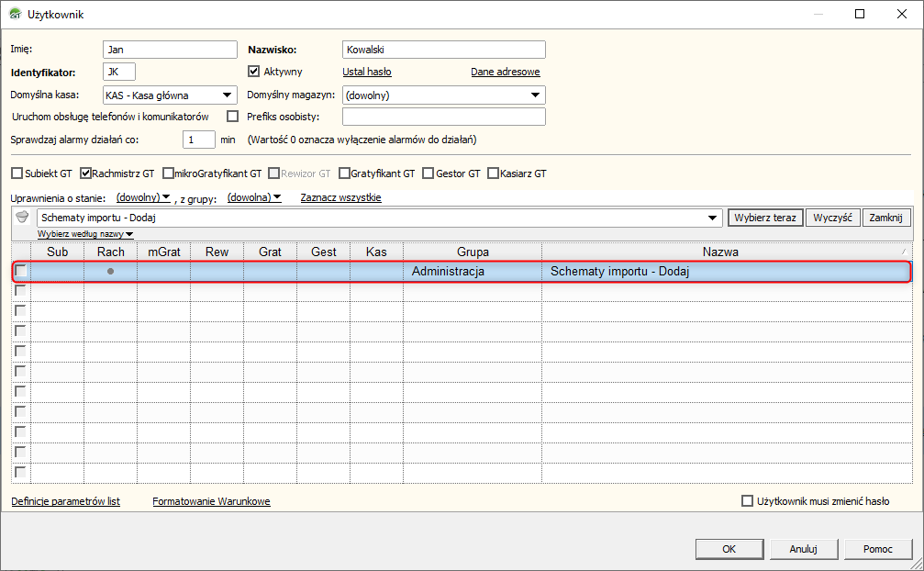The height and width of the screenshot is (571, 924).
Task: Click the Identyfikator input field
Action: point(119,72)
